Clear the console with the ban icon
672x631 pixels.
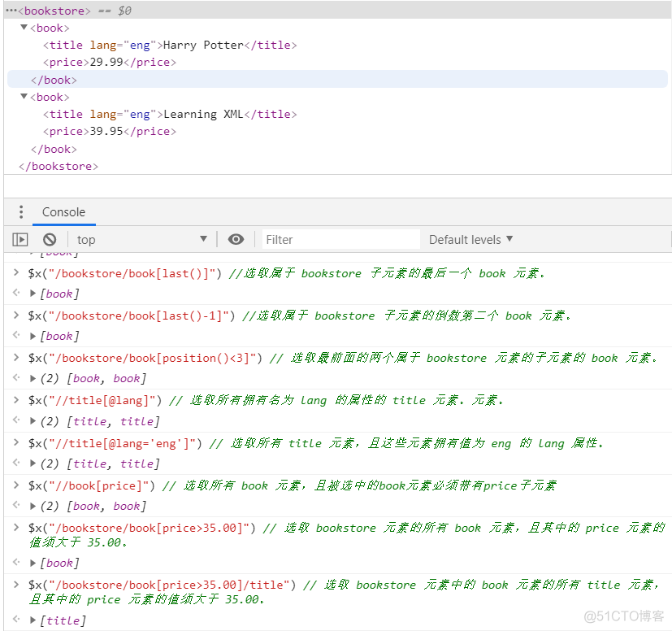[50, 239]
